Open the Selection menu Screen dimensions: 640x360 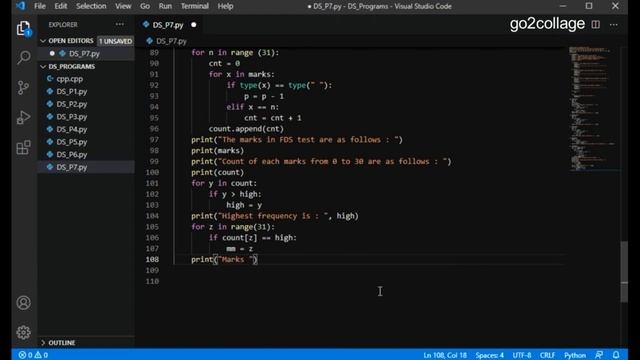pyautogui.click(x=91, y=6)
